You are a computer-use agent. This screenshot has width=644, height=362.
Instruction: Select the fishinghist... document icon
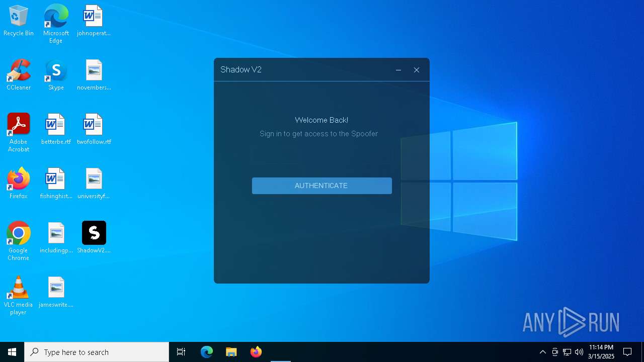(56, 184)
